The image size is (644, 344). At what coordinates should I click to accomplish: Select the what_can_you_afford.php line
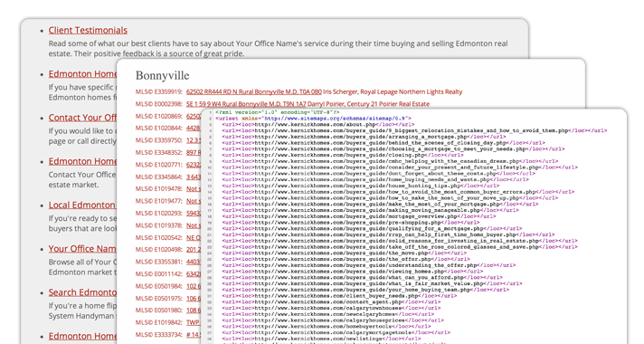click(362, 277)
